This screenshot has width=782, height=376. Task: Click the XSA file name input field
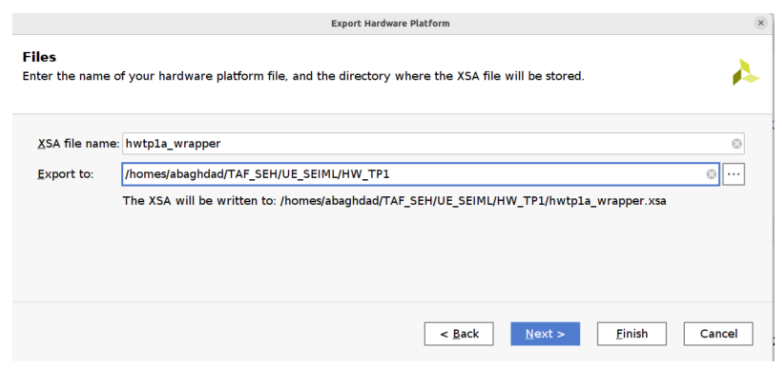[x=433, y=144]
